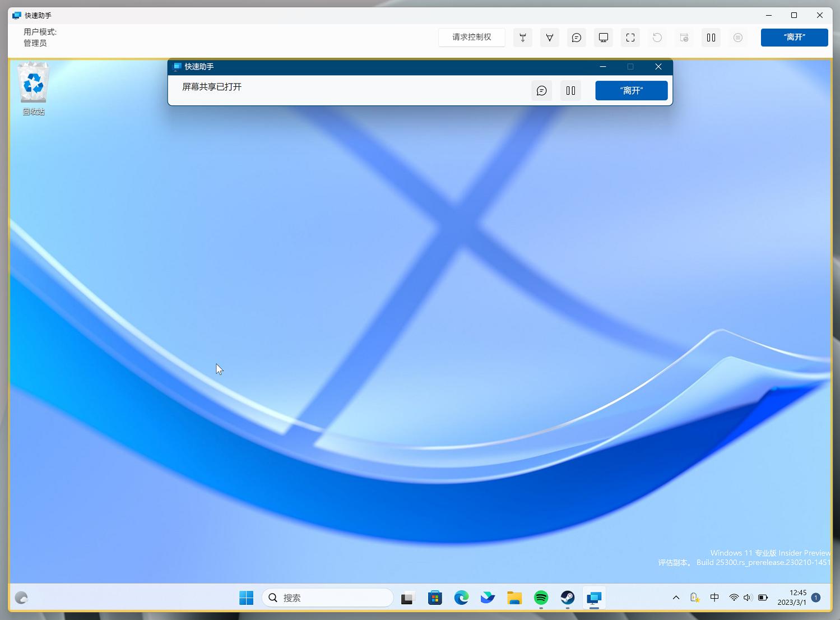This screenshot has height=620, width=840.
Task: Click the 屏幕共享已打开 status text
Action: point(212,87)
